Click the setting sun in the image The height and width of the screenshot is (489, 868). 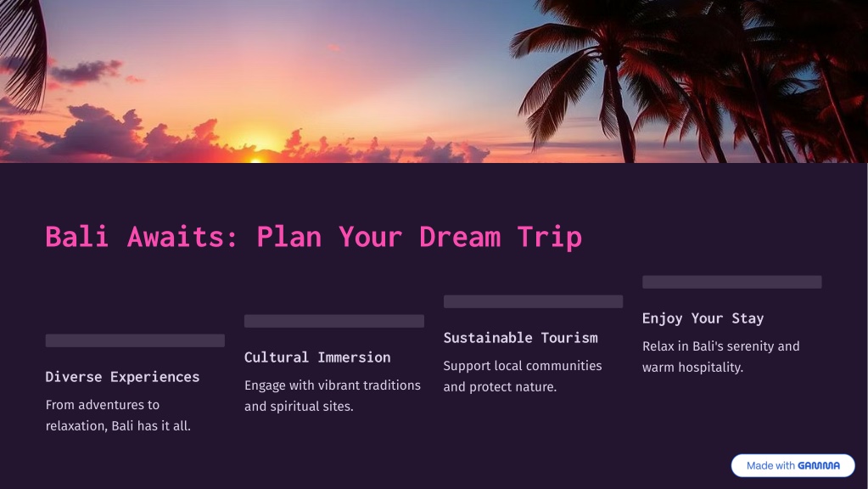[255, 155]
